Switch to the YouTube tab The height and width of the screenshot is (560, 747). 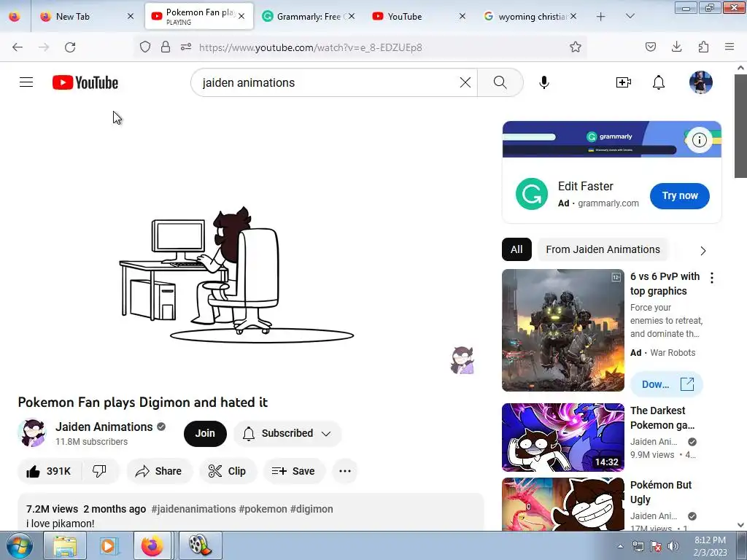pos(419,17)
